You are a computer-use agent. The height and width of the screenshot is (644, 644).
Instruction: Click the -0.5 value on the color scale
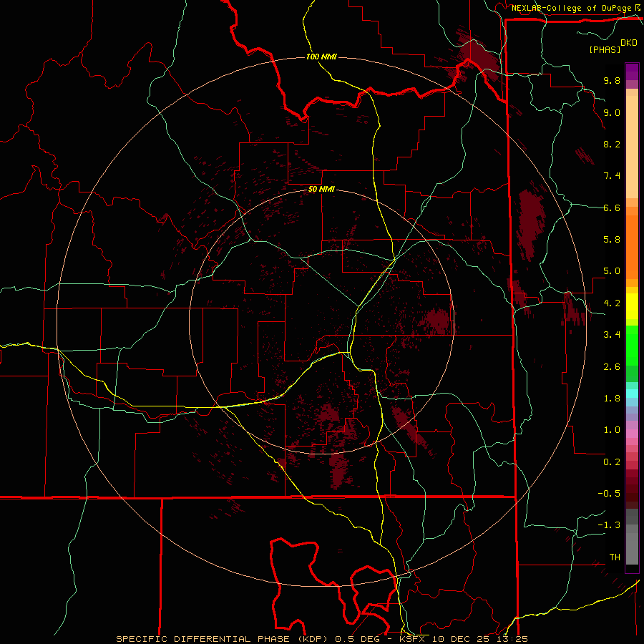pos(609,494)
